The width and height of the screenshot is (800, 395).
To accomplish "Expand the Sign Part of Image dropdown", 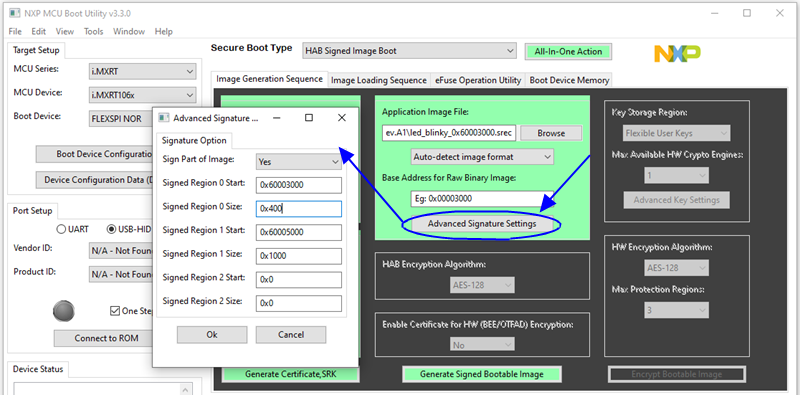I will tap(299, 162).
